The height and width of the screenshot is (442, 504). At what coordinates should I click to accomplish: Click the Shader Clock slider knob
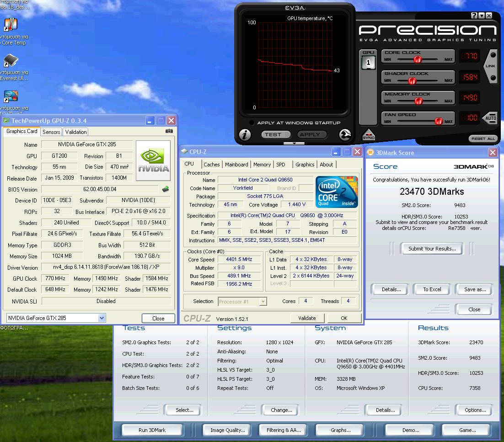coord(412,81)
